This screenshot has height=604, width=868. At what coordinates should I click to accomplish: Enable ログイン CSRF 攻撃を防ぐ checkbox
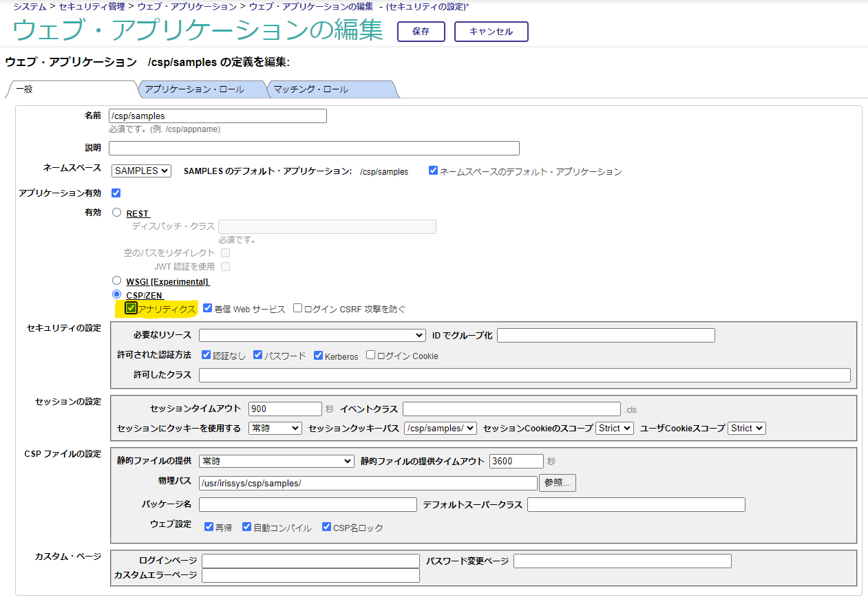(x=297, y=308)
